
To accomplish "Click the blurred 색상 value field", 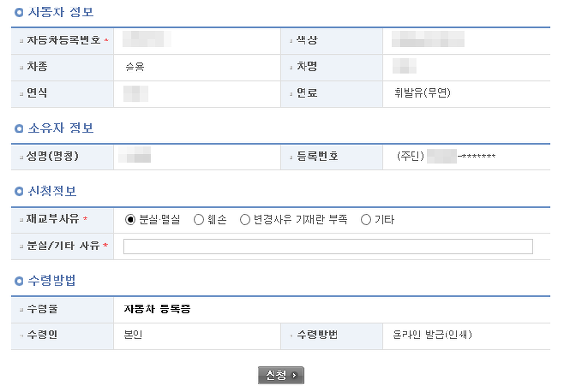I will [428, 39].
